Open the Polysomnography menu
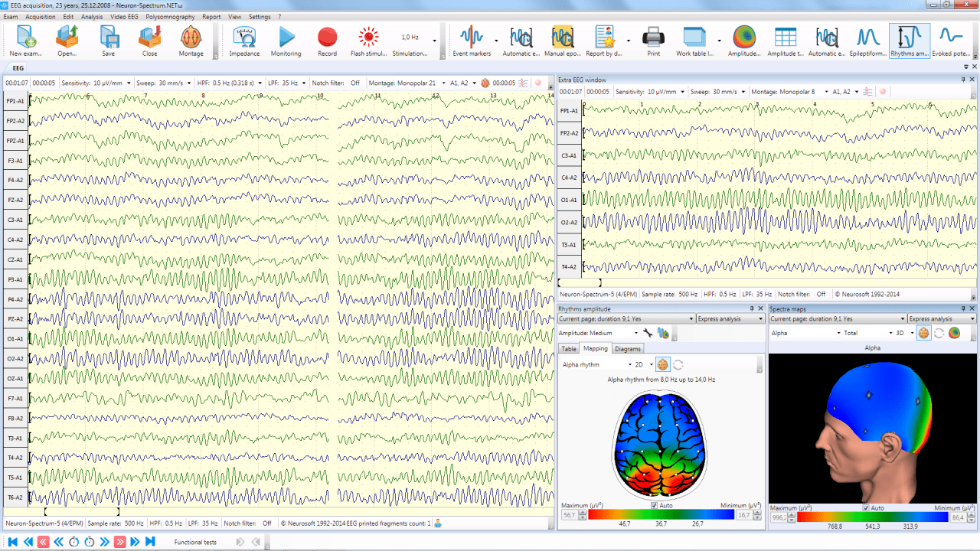Image resolution: width=980 pixels, height=551 pixels. click(x=169, y=16)
